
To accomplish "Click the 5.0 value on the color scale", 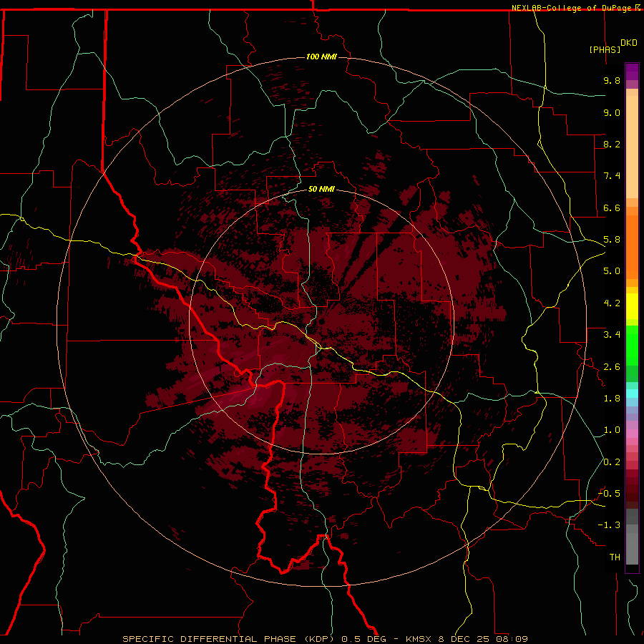I will [x=612, y=271].
